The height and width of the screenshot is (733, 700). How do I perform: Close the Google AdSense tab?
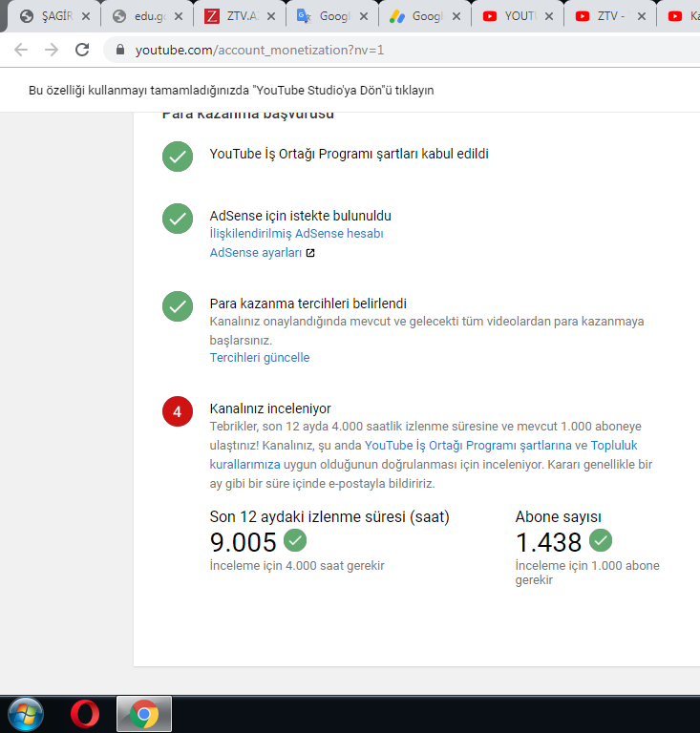456,16
